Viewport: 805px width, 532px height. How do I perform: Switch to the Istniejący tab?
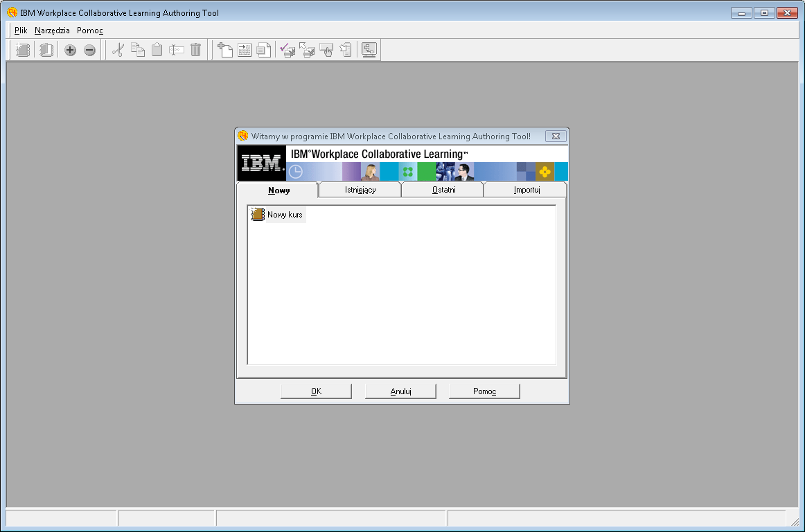[x=360, y=190]
